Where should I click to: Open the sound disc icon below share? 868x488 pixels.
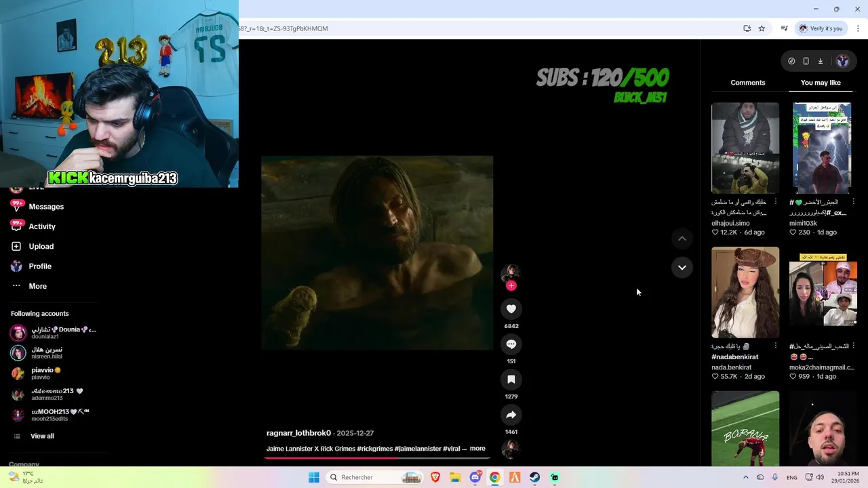[x=510, y=449]
